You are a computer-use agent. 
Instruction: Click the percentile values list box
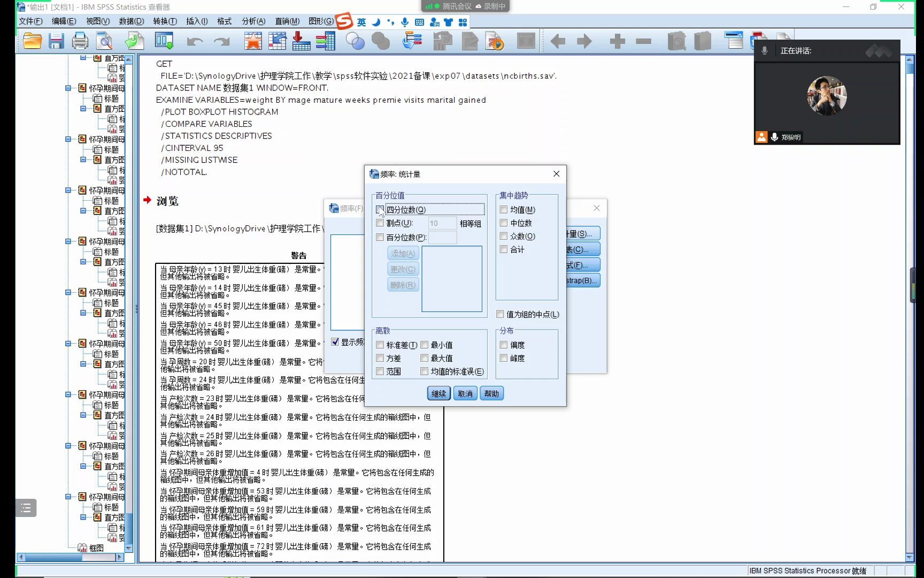(x=452, y=279)
